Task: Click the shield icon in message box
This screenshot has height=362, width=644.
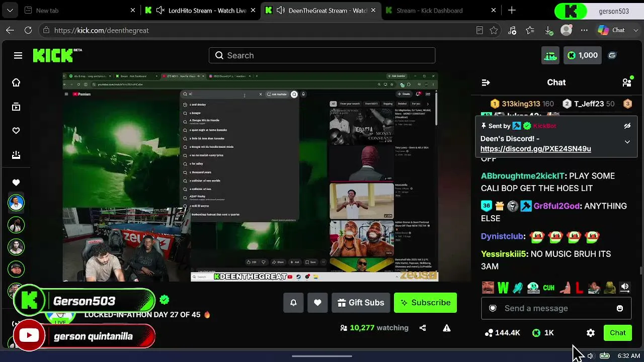Action: [493, 308]
